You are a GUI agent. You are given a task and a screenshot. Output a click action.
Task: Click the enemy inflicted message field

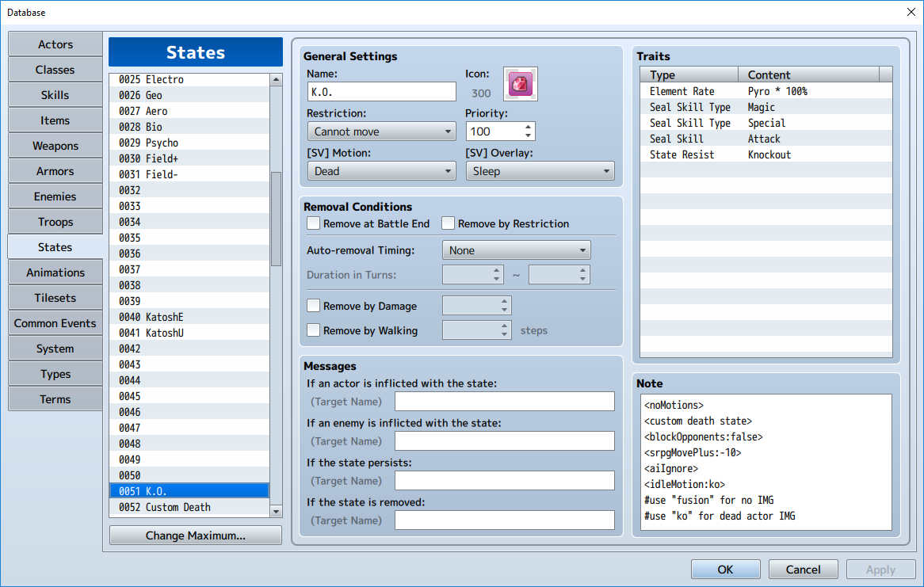(505, 440)
